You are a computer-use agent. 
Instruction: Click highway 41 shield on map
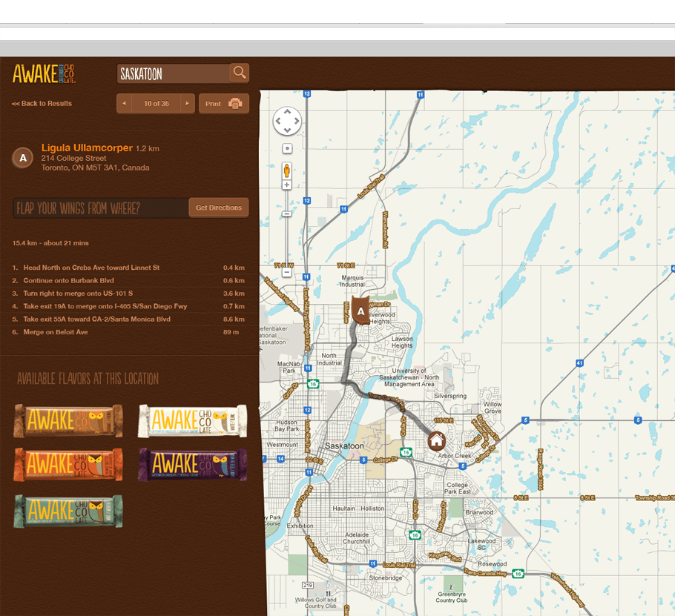pos(580,363)
